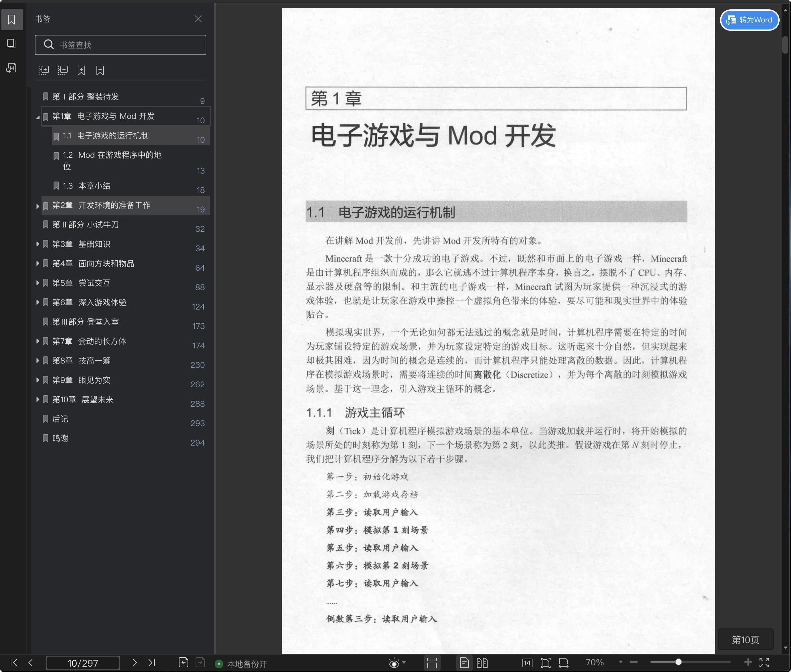The height and width of the screenshot is (672, 791).
Task: Click the vertical scrollbar thumb
Action: tap(785, 45)
